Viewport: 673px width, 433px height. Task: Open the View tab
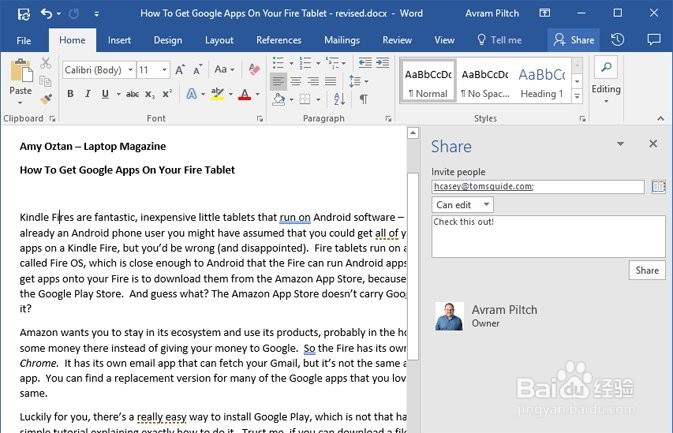coord(444,40)
